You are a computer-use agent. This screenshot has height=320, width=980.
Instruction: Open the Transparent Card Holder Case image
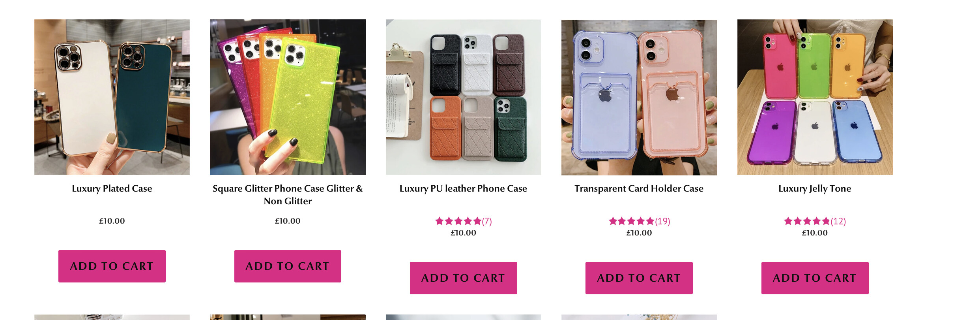pyautogui.click(x=639, y=97)
